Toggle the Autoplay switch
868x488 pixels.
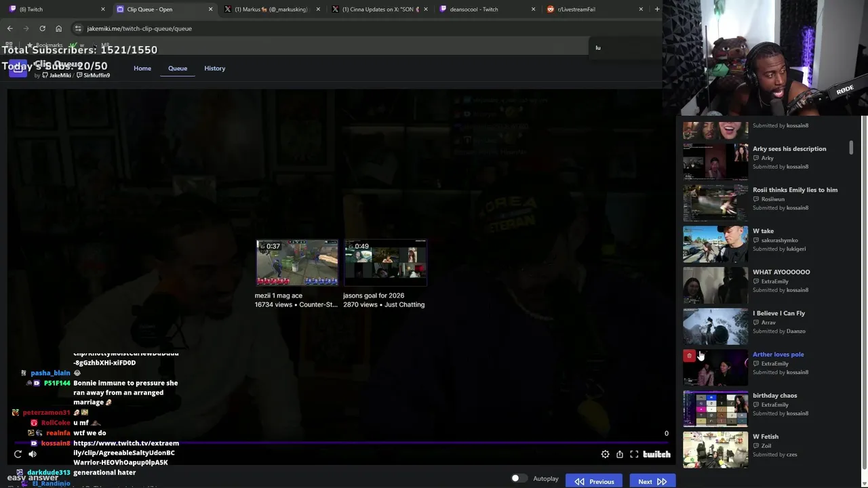(x=519, y=479)
